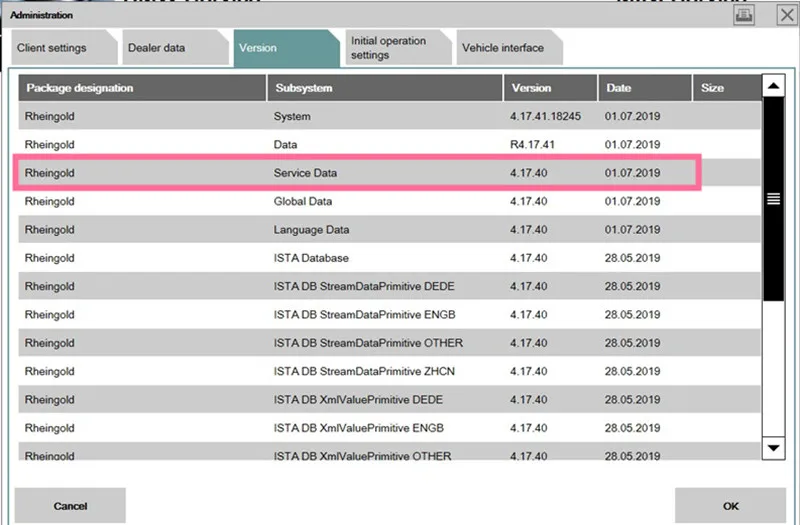Click the Cancel button
Viewport: 800px width, 525px height.
click(x=70, y=506)
